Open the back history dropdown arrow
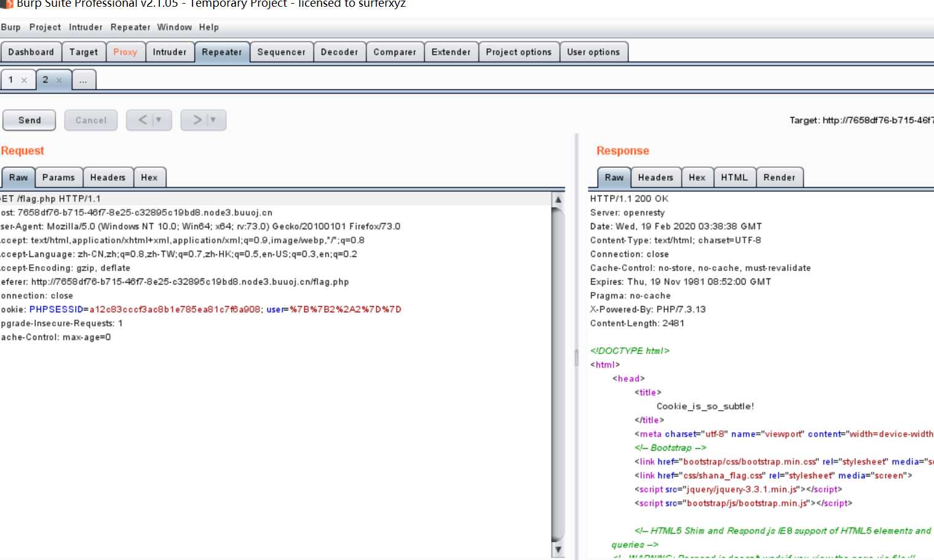 (x=158, y=120)
